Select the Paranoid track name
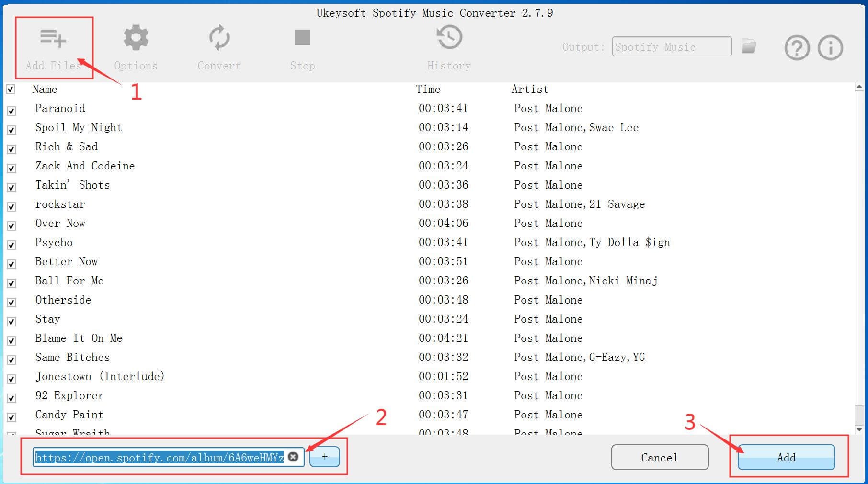This screenshot has height=484, width=868. point(60,108)
